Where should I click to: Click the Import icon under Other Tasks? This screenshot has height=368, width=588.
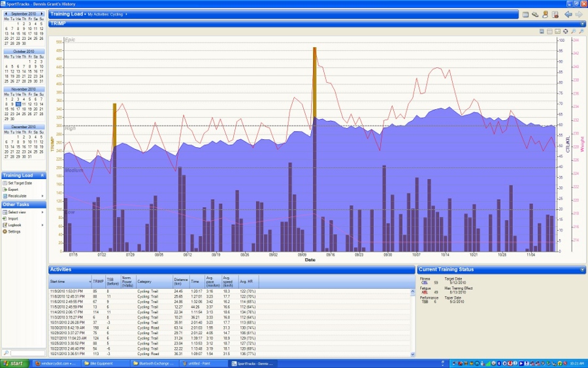pyautogui.click(x=5, y=219)
